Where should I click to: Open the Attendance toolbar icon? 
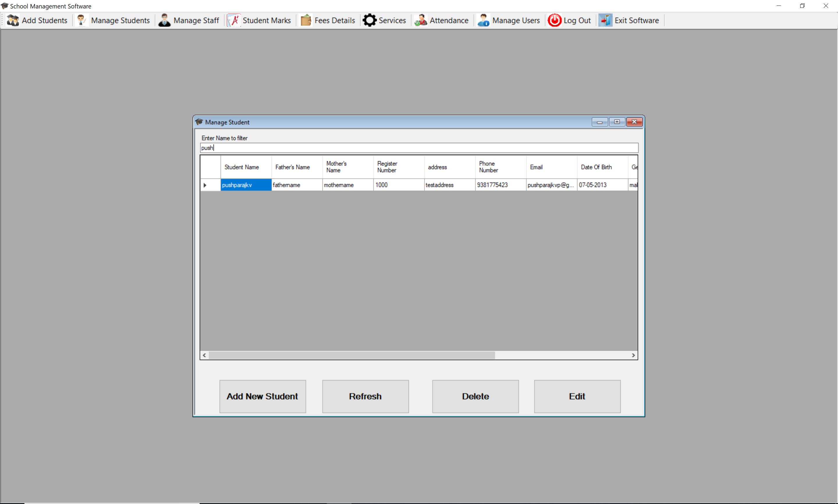(420, 20)
